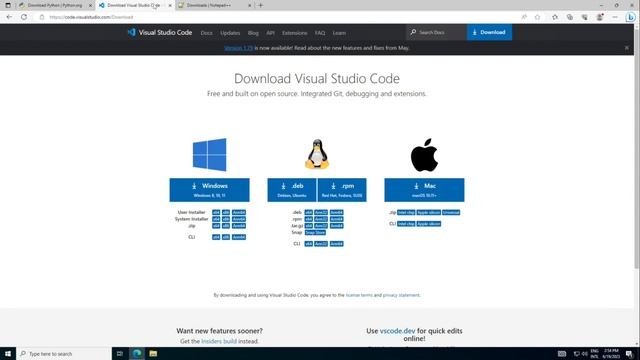This screenshot has height=360, width=640.
Task: Open the Collections icon
Action: 570,17
